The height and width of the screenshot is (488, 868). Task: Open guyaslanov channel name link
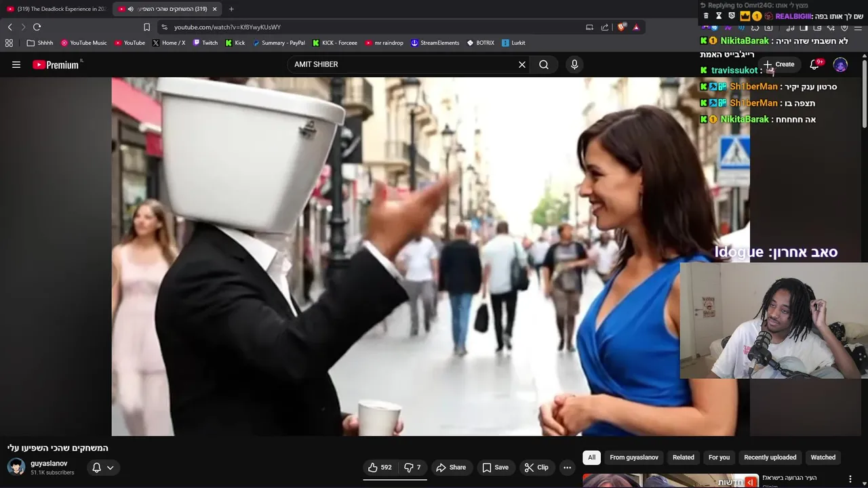tap(49, 464)
